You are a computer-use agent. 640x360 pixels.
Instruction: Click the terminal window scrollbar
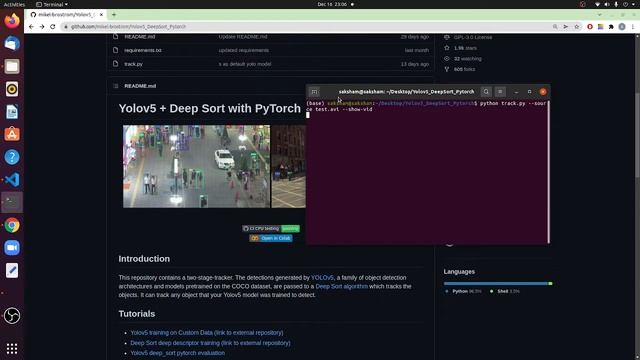point(548,172)
